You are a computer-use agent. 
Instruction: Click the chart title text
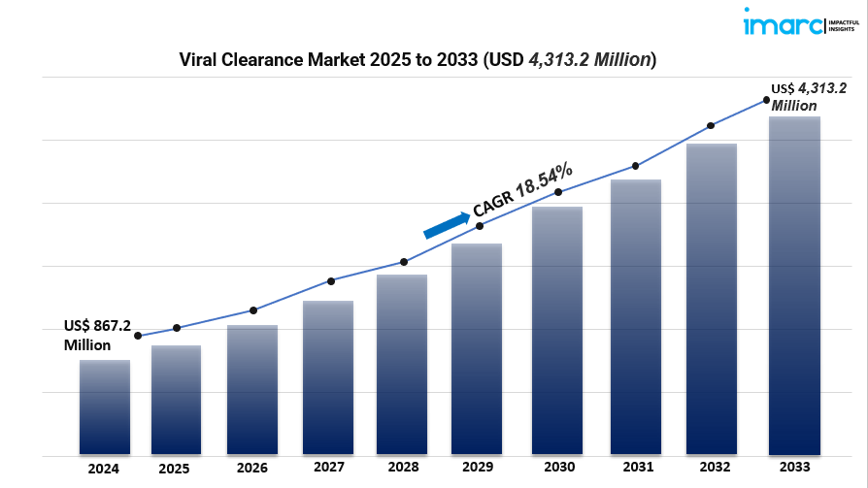[417, 59]
